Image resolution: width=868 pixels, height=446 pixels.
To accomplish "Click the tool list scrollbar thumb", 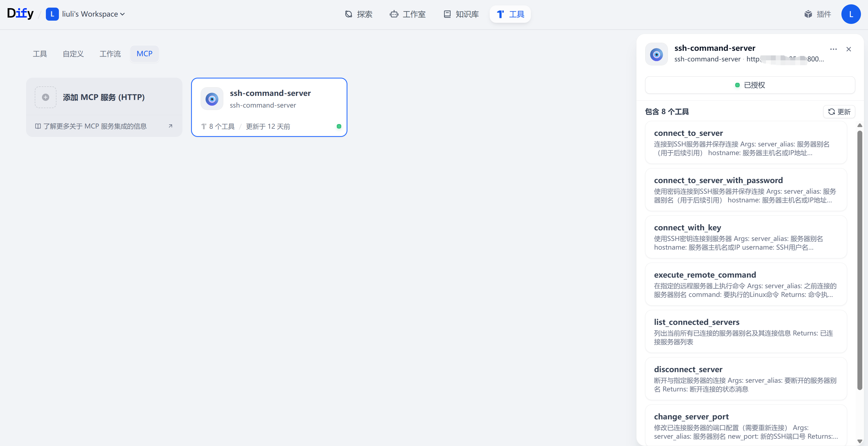I will point(860,260).
